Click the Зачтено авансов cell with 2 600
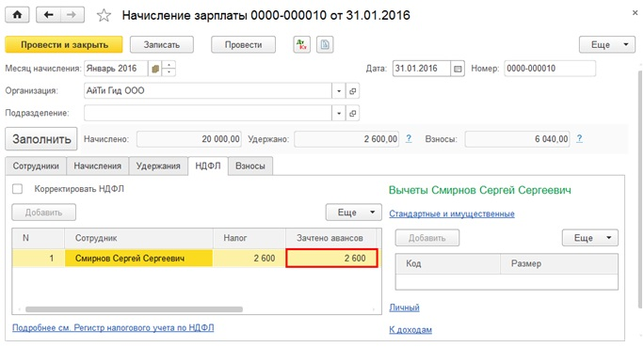 pyautogui.click(x=331, y=259)
